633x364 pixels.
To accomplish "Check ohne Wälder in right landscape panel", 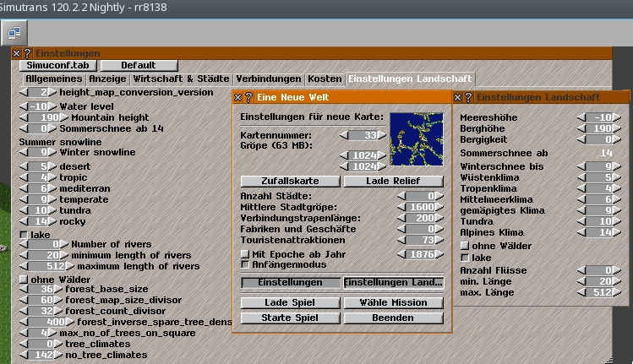I will click(x=464, y=246).
